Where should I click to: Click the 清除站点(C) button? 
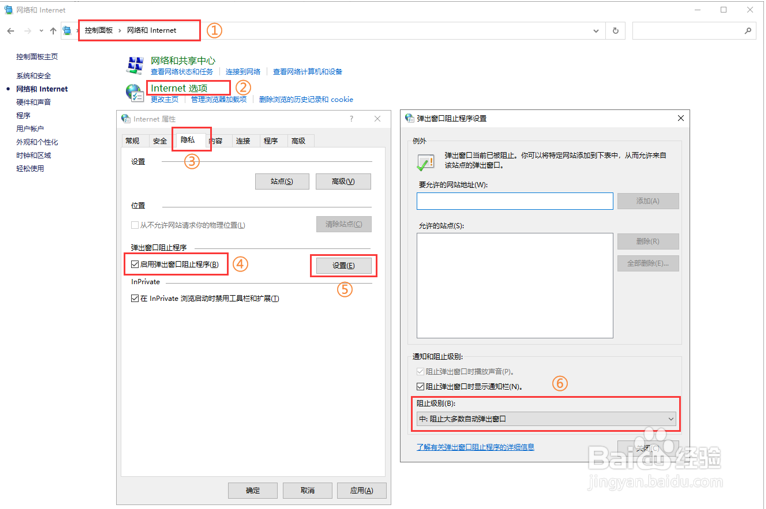pos(343,224)
